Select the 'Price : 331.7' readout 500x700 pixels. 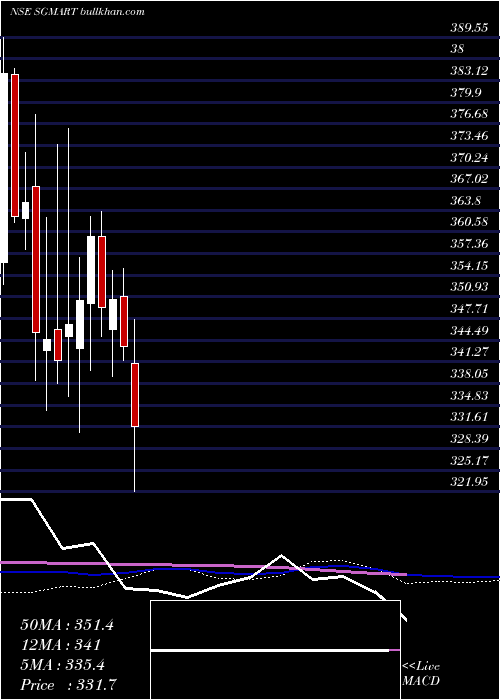69,684
